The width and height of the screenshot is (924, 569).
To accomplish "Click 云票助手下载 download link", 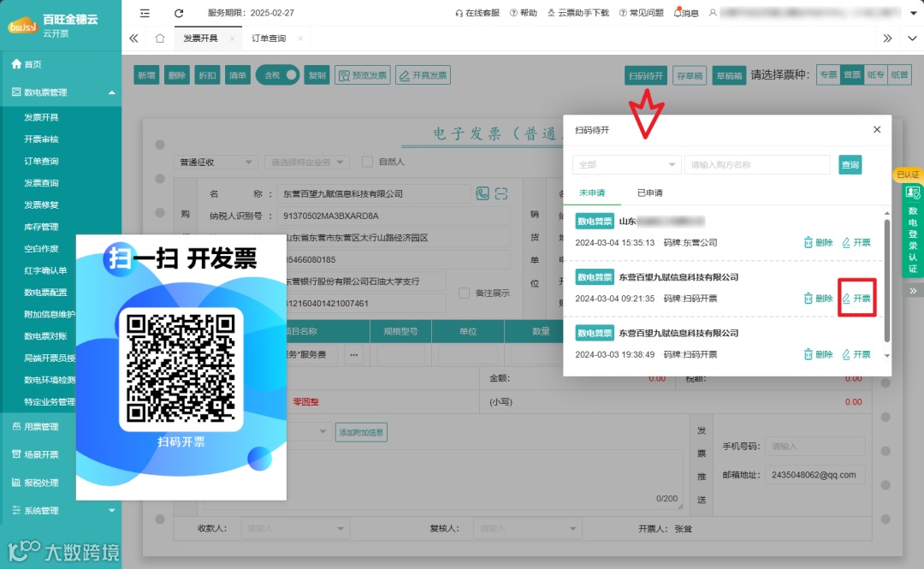I will click(x=578, y=13).
